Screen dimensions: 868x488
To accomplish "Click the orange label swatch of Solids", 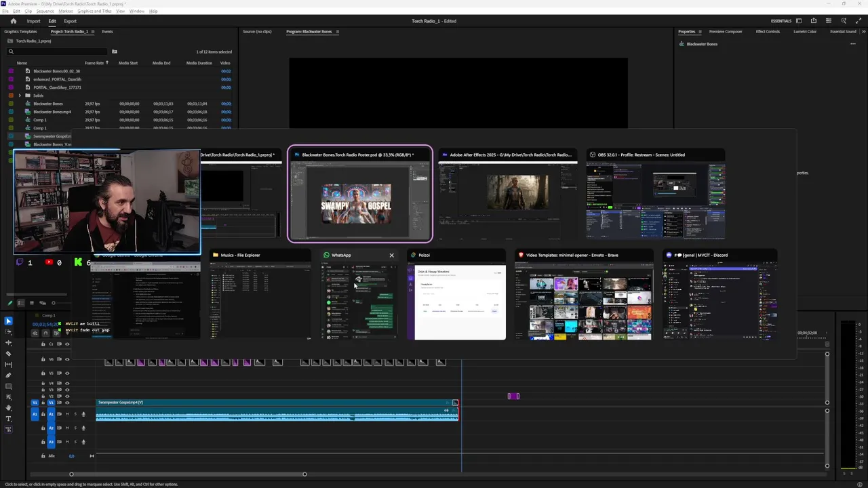I will coord(11,96).
